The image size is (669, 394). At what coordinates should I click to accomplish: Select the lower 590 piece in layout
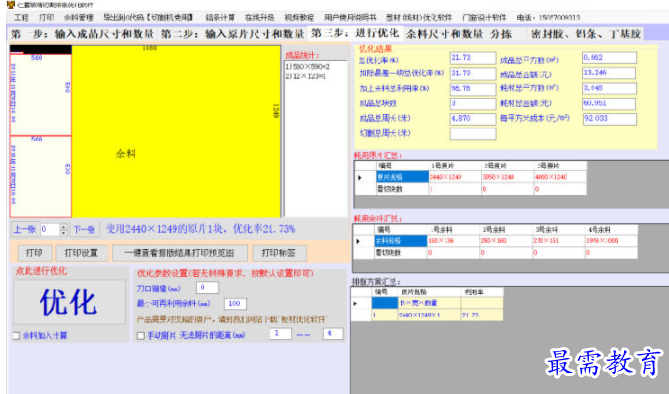[41, 177]
